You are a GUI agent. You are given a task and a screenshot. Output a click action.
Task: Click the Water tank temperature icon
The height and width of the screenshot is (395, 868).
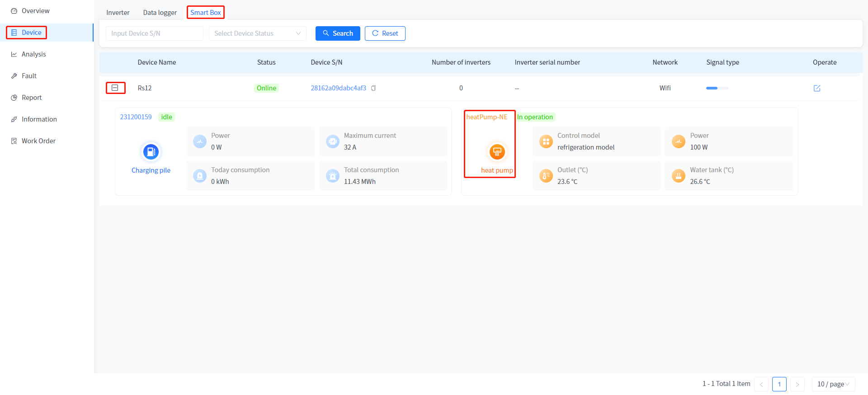678,176
